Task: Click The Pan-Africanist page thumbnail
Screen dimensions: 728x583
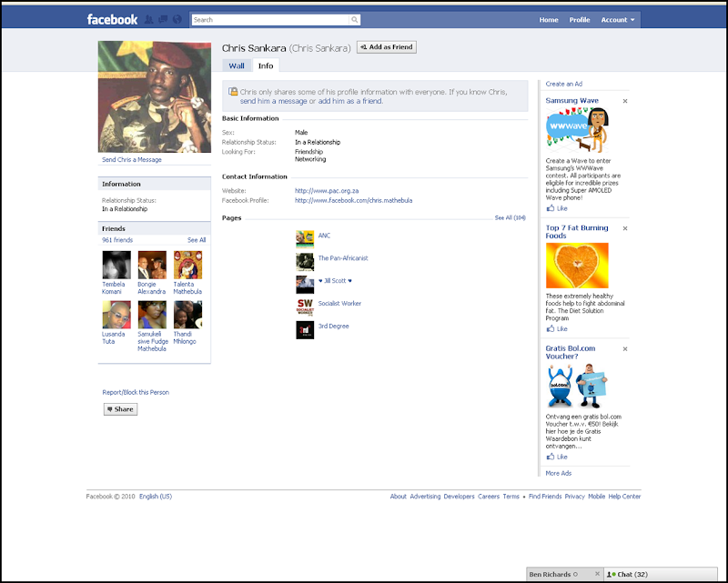Action: pyautogui.click(x=305, y=262)
